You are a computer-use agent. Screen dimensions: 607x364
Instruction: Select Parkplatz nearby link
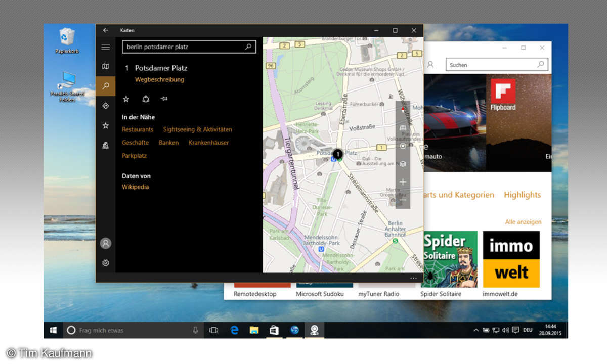pos(134,156)
